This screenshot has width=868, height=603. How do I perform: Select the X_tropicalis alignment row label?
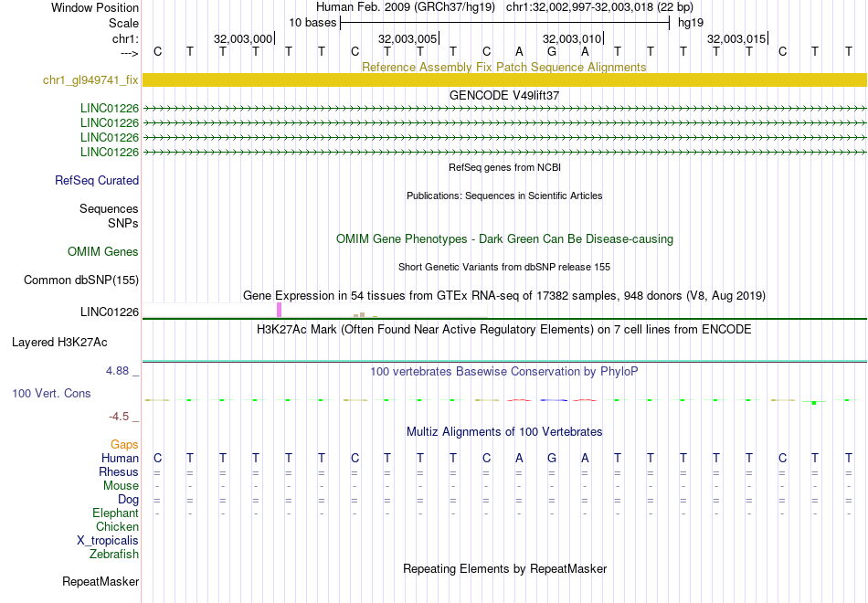[x=108, y=541]
